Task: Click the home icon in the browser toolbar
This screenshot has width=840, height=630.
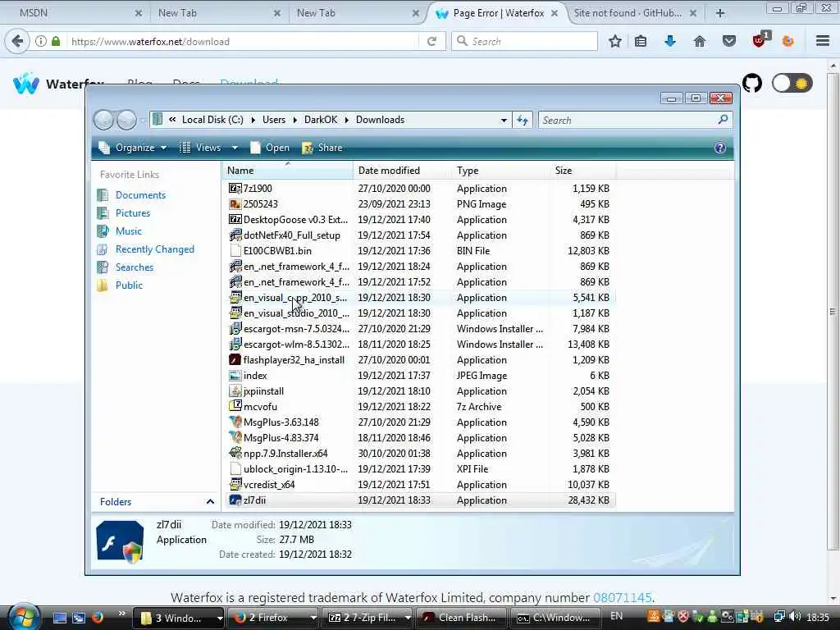Action: pos(700,41)
